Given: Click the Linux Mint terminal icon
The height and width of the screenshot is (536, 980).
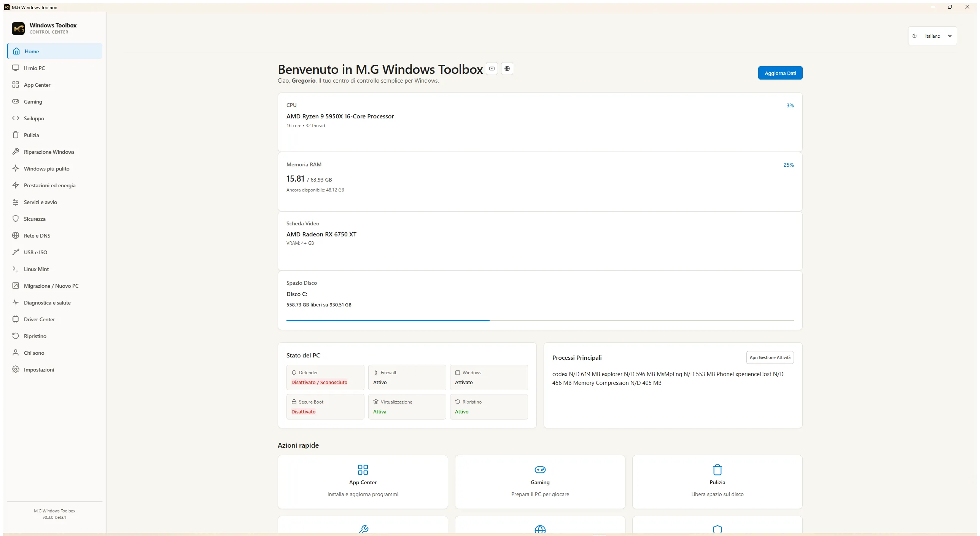Looking at the screenshot, I should click(x=16, y=269).
